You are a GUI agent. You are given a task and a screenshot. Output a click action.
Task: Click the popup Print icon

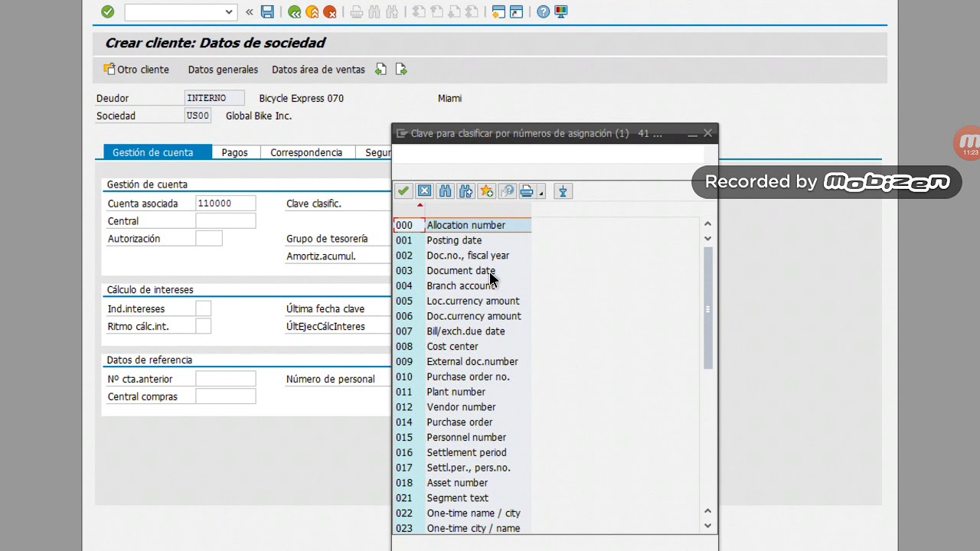527,191
